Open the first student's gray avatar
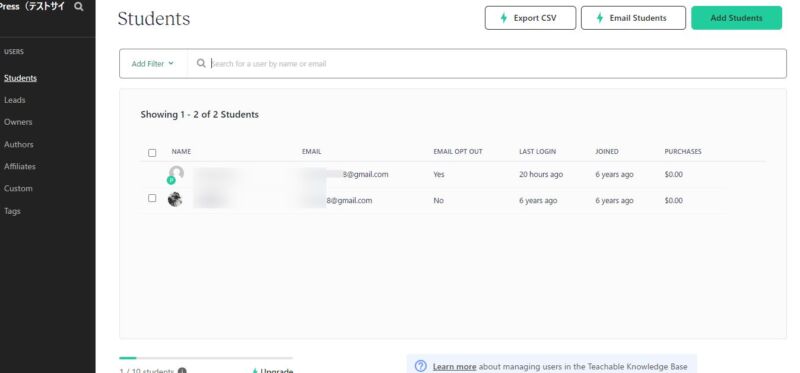This screenshot has height=373, width=800. point(176,173)
